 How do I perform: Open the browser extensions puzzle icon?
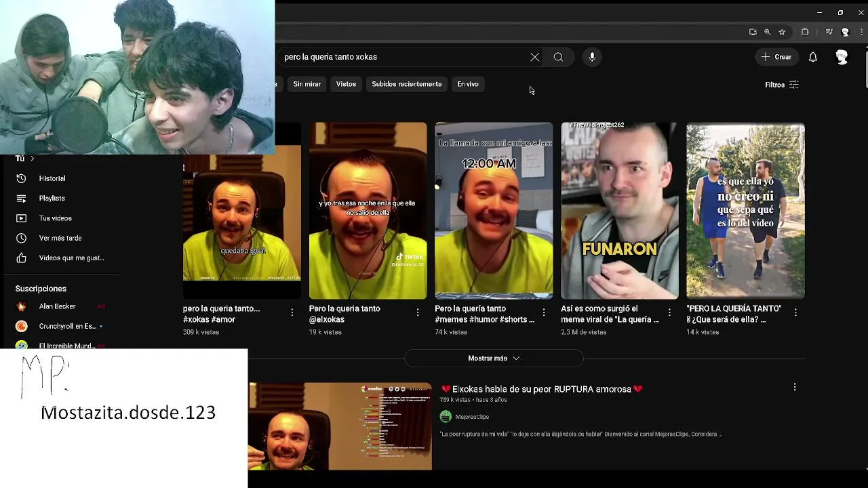[805, 32]
